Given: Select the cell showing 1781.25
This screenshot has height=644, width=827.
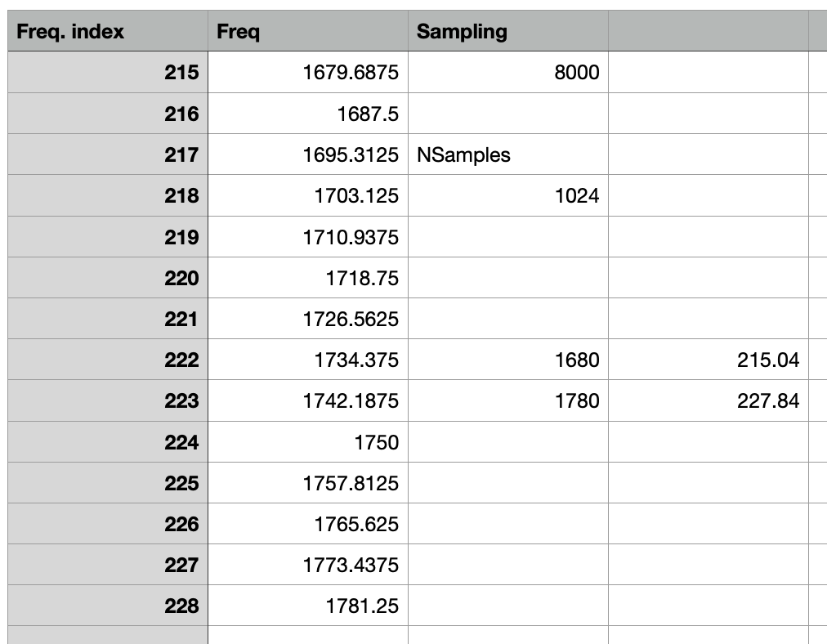Looking at the screenshot, I should pyautogui.click(x=306, y=606).
